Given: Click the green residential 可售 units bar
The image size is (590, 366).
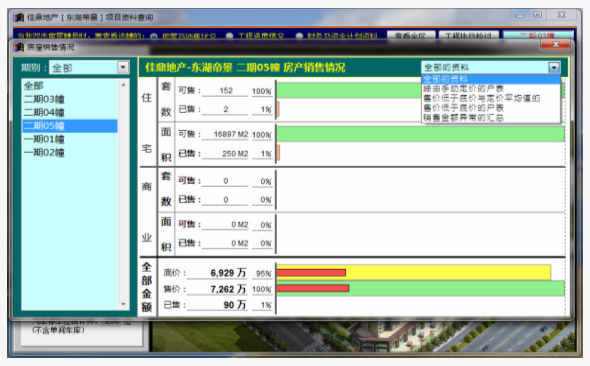Looking at the screenshot, I should tap(349, 91).
